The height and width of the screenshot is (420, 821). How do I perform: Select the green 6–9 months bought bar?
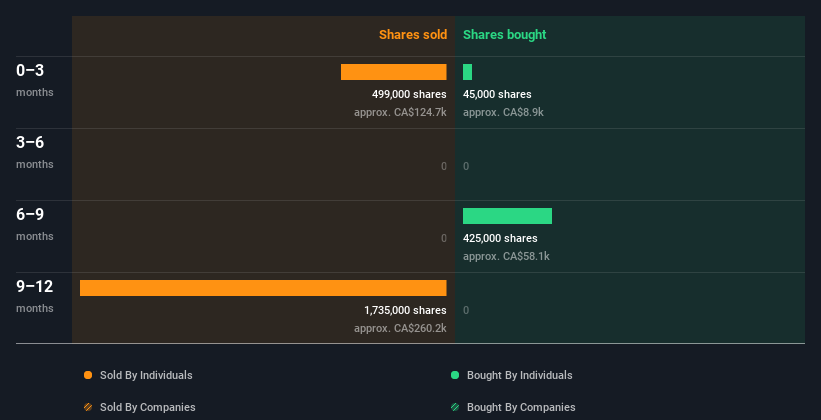click(x=507, y=216)
